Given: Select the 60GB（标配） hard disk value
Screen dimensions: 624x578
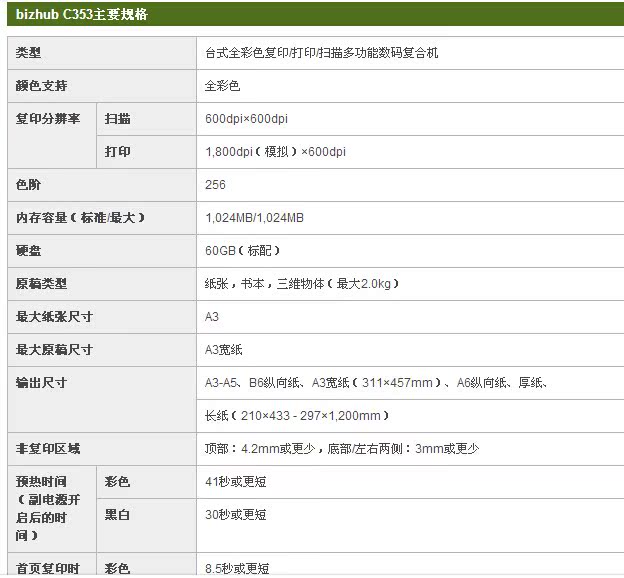Looking at the screenshot, I should pos(243,251).
